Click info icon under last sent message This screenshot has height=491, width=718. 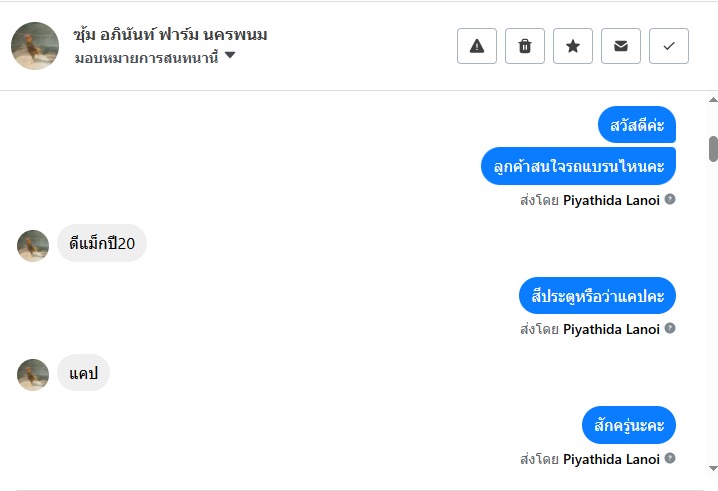[670, 458]
